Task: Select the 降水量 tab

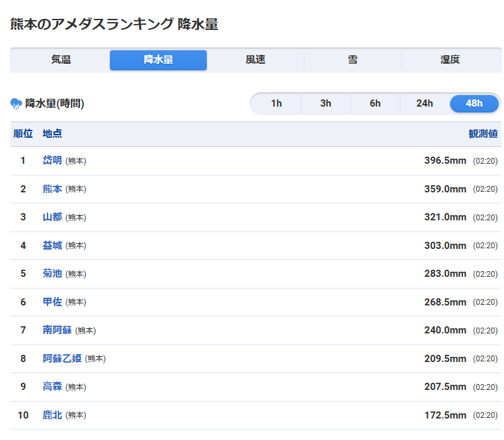Action: [158, 60]
